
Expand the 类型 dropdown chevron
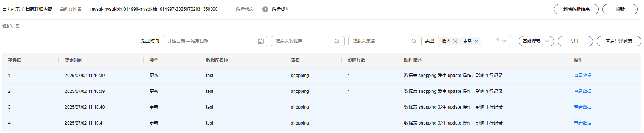504,41
